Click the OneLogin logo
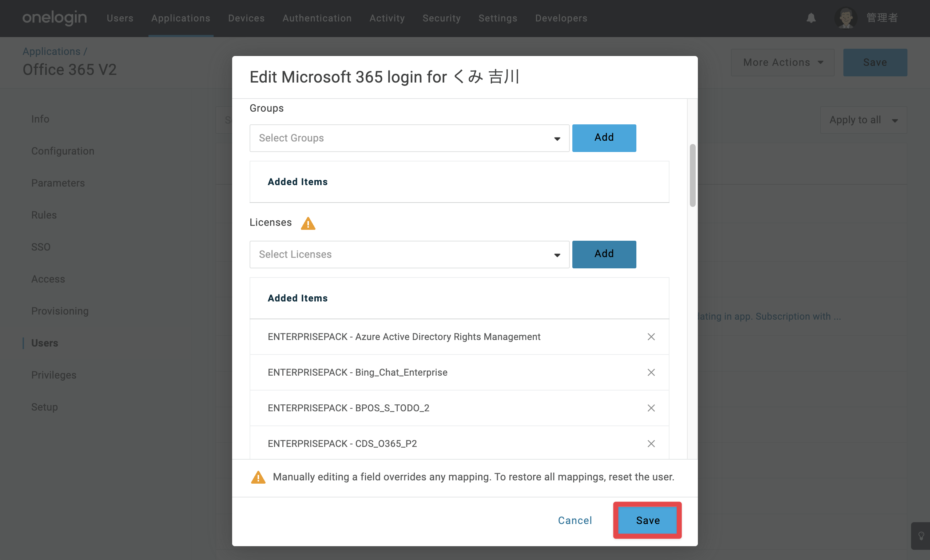The image size is (930, 560). [x=54, y=18]
